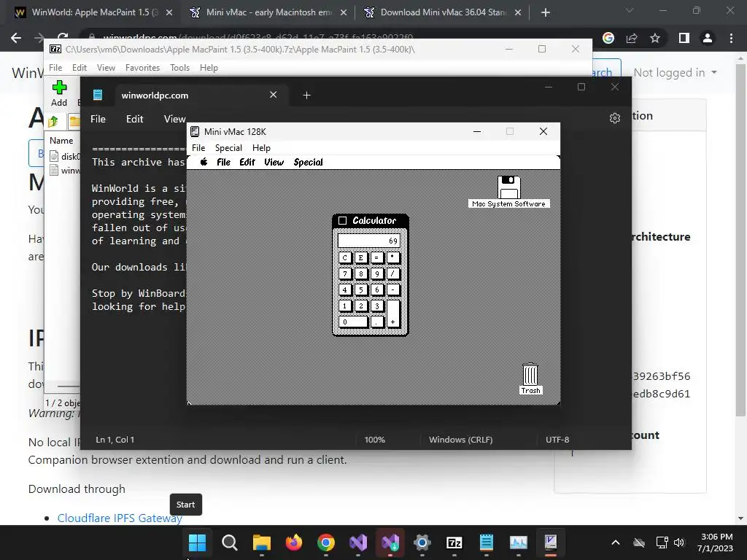The width and height of the screenshot is (747, 560).
Task: Click the Calculator display showing 69
Action: point(368,241)
